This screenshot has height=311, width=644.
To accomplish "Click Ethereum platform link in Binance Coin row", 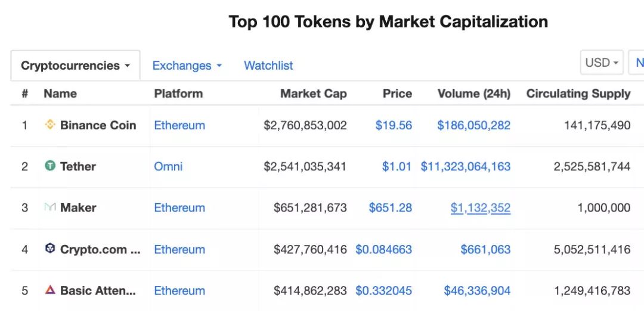I will point(179,125).
